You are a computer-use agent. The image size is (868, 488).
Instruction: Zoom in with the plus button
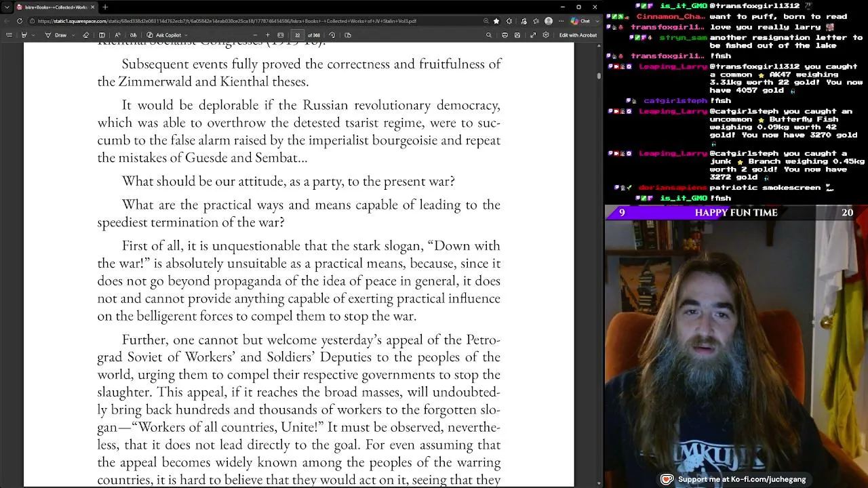(x=268, y=35)
